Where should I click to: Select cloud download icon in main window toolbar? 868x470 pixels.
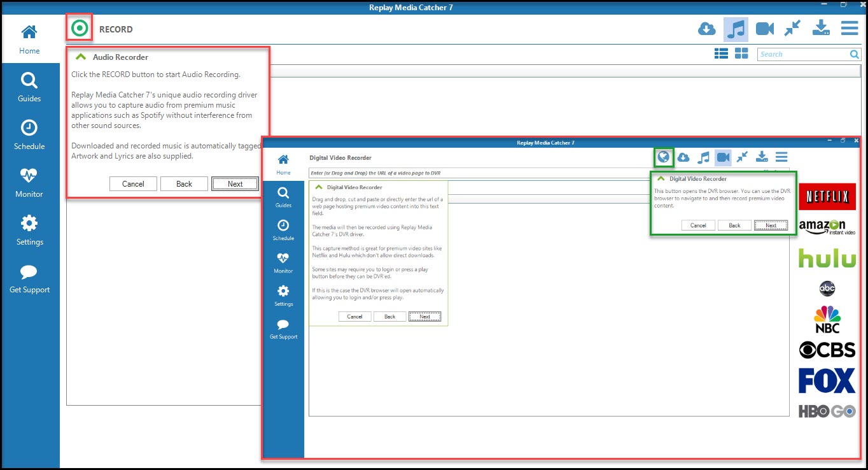click(x=707, y=29)
